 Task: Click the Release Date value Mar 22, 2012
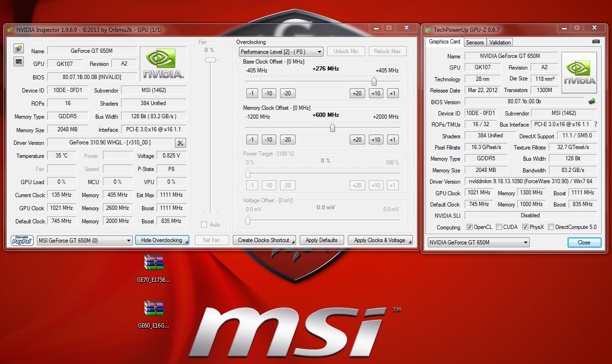pyautogui.click(x=482, y=90)
